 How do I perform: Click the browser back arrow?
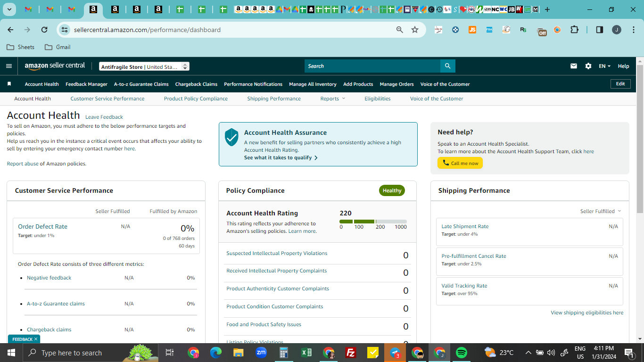pyautogui.click(x=10, y=30)
